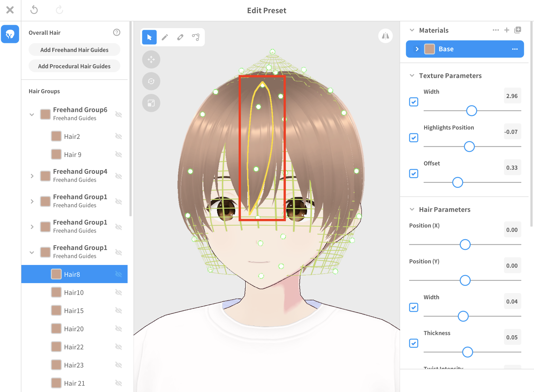Click Texture Width value 2.96 field

pyautogui.click(x=512, y=96)
